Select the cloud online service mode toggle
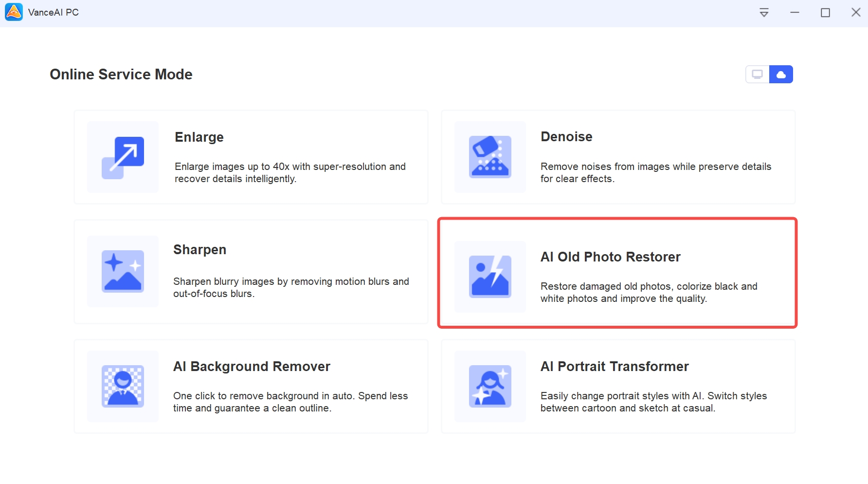The width and height of the screenshot is (868, 484). [781, 74]
